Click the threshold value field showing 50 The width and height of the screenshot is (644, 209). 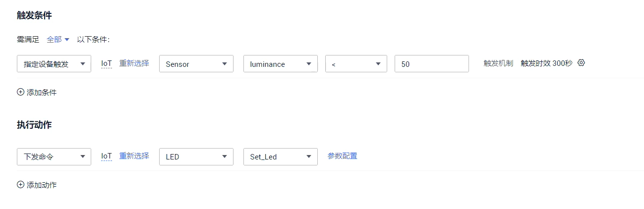pyautogui.click(x=431, y=64)
